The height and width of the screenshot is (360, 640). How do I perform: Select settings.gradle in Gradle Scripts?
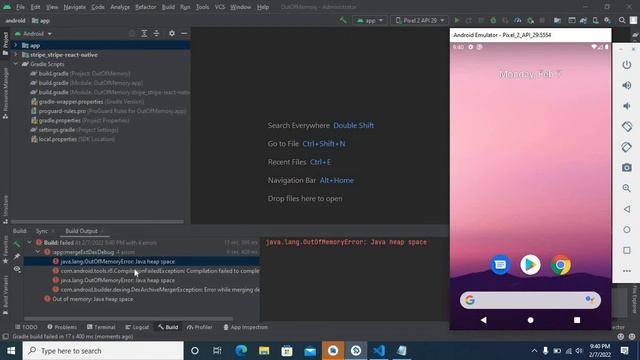[75, 130]
